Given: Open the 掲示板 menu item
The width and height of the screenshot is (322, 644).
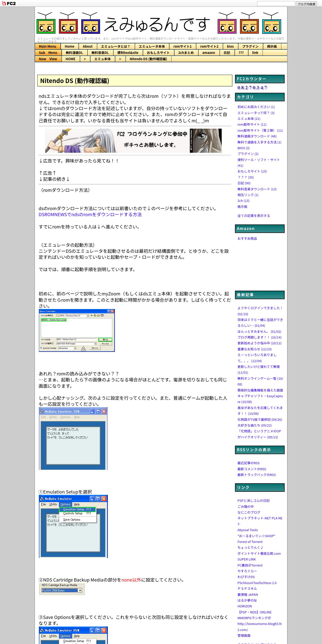Looking at the screenshot, I should [x=272, y=46].
